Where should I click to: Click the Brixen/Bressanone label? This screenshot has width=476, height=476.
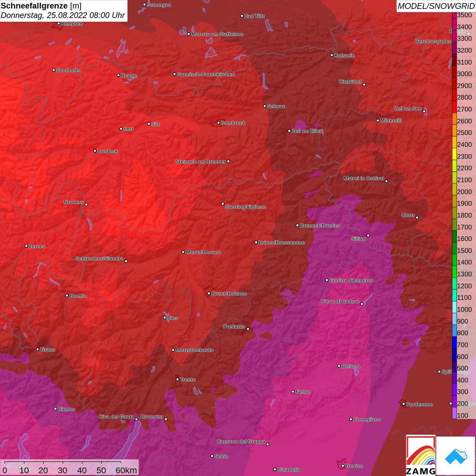[282, 242]
